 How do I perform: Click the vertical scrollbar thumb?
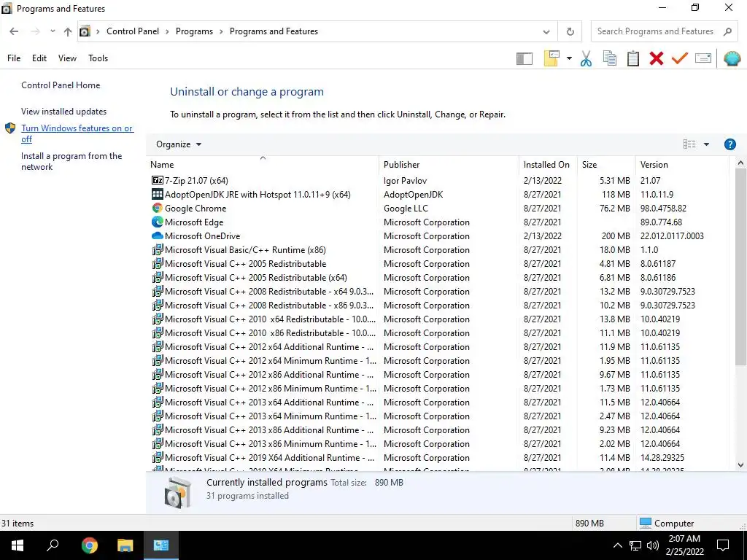(x=740, y=267)
